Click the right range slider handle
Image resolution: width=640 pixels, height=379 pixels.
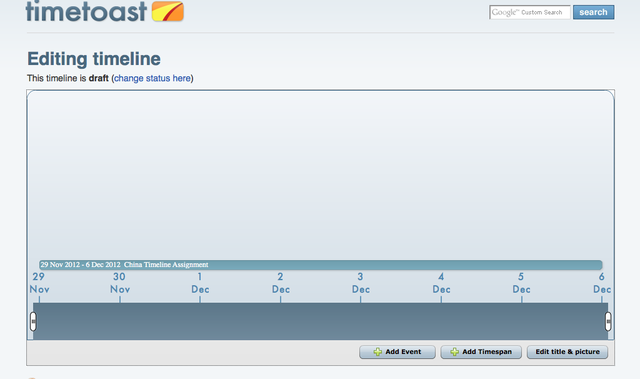(608, 321)
